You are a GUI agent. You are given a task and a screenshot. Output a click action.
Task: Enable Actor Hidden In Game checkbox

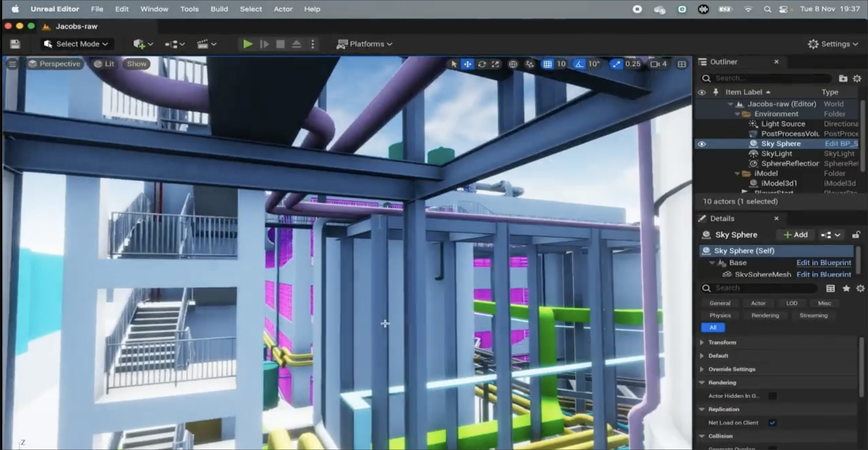click(772, 396)
